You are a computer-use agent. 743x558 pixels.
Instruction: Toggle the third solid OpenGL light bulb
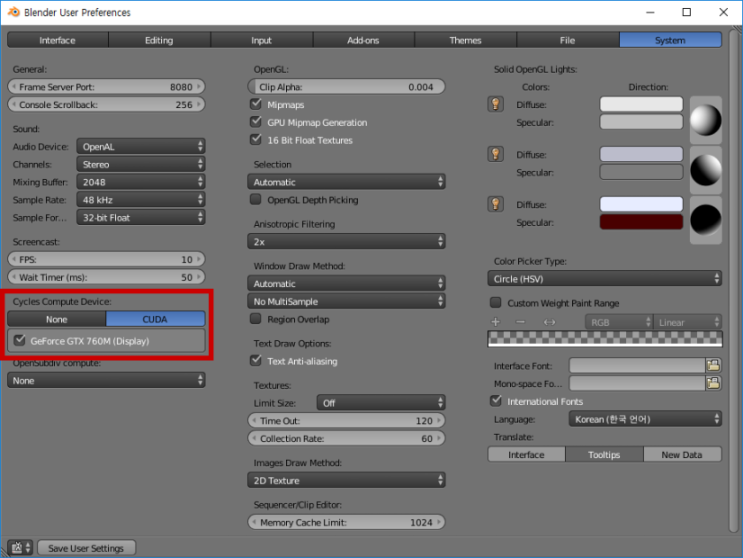(495, 204)
